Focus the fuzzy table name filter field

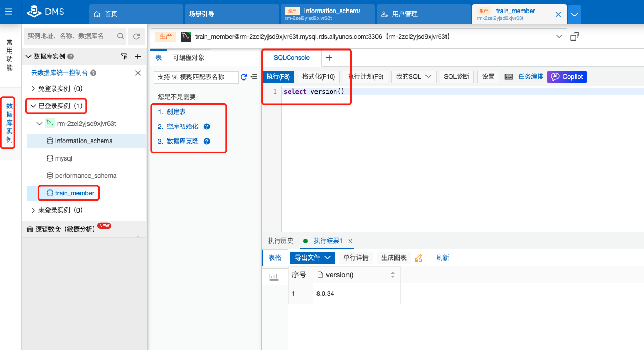[196, 77]
